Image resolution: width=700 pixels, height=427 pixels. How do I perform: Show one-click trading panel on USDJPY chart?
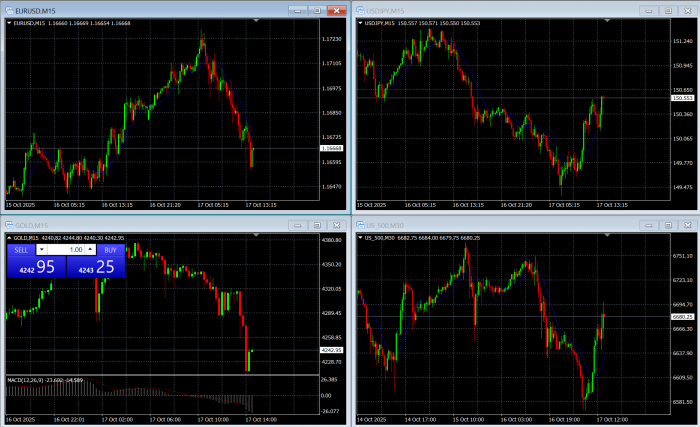361,22
